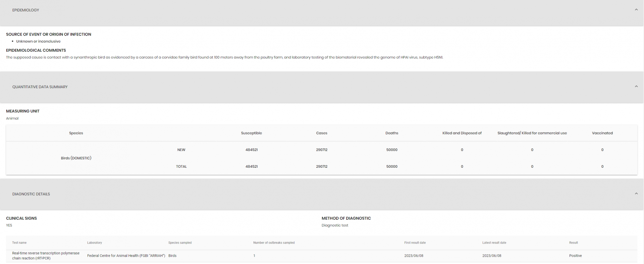Select the Positive result cell
The height and width of the screenshot is (264, 644).
[x=575, y=256]
